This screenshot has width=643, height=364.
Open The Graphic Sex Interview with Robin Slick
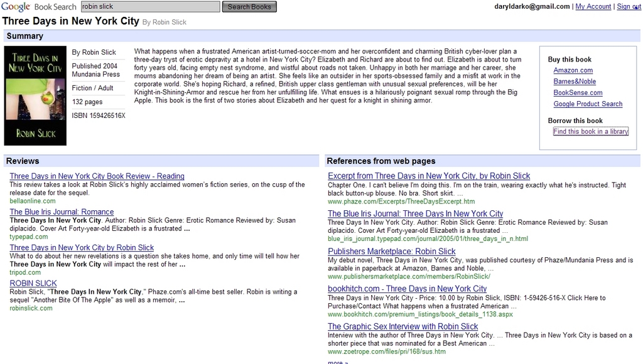click(403, 326)
